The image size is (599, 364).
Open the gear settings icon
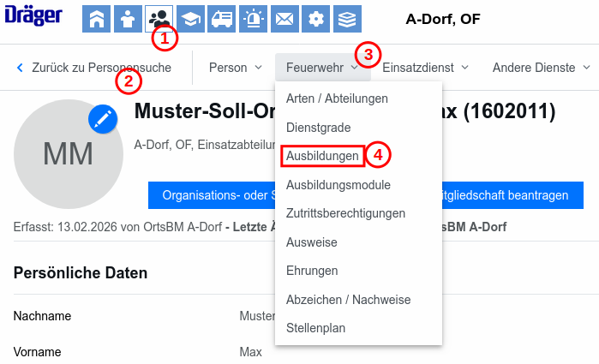[316, 19]
